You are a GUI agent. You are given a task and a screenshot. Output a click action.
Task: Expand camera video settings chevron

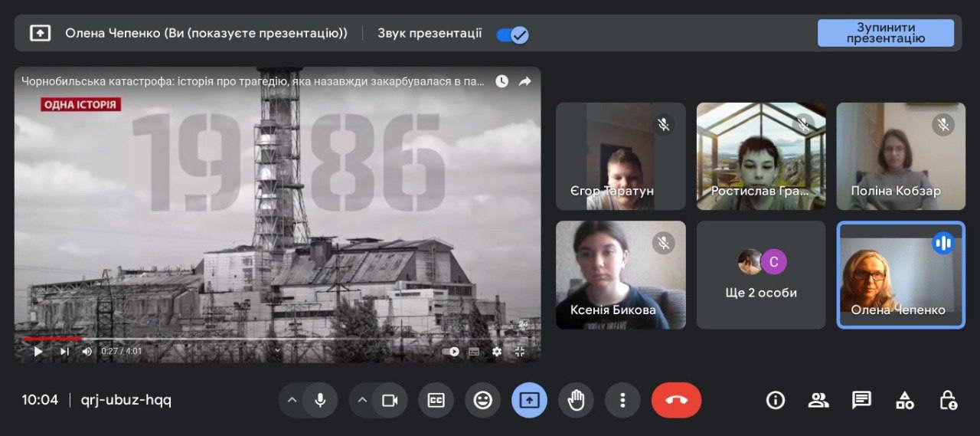[x=362, y=400]
